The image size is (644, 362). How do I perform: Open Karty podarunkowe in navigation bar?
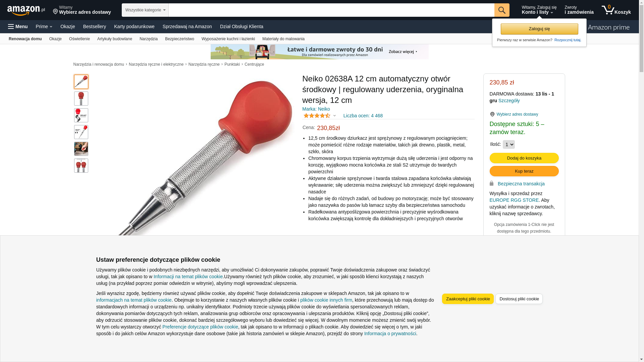tap(134, 26)
